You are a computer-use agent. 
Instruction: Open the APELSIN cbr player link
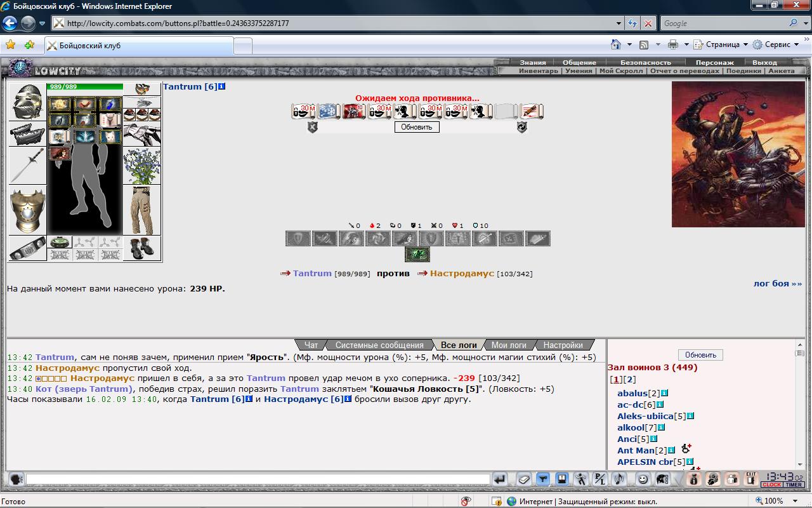click(x=645, y=462)
